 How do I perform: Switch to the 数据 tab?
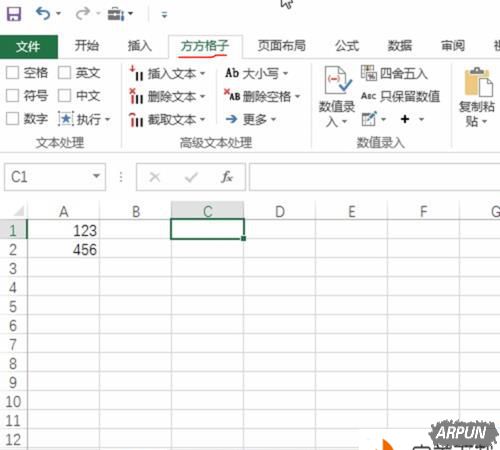400,46
